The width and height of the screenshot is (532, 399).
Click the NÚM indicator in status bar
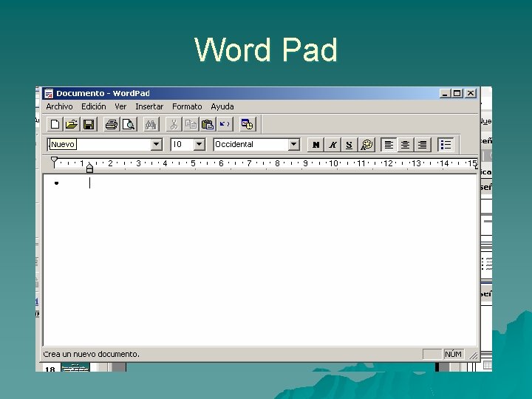[x=453, y=354]
